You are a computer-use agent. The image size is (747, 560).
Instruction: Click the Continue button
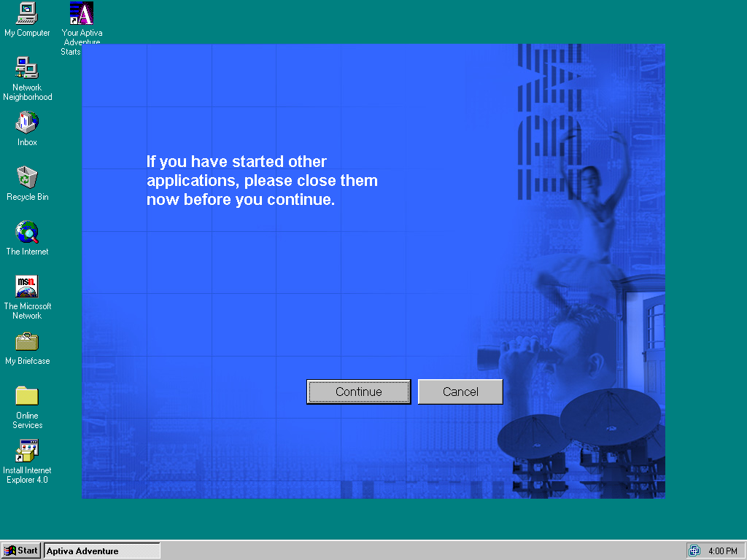tap(358, 392)
